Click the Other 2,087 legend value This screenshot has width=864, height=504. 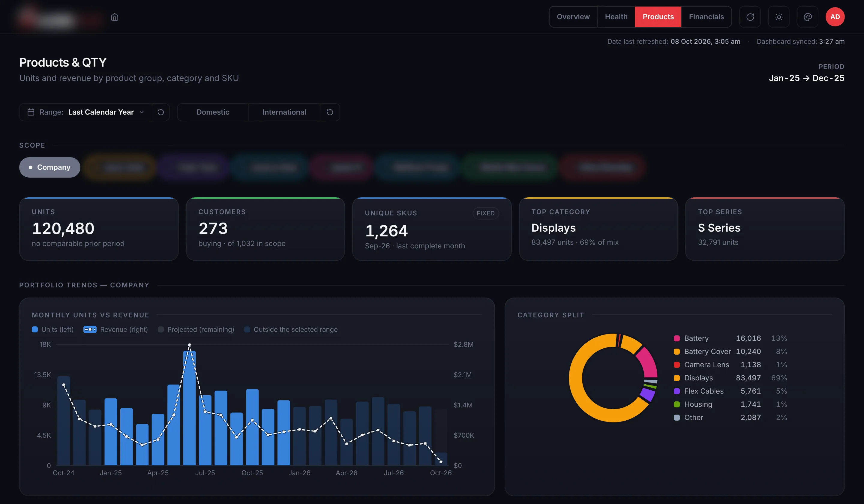[x=751, y=418]
